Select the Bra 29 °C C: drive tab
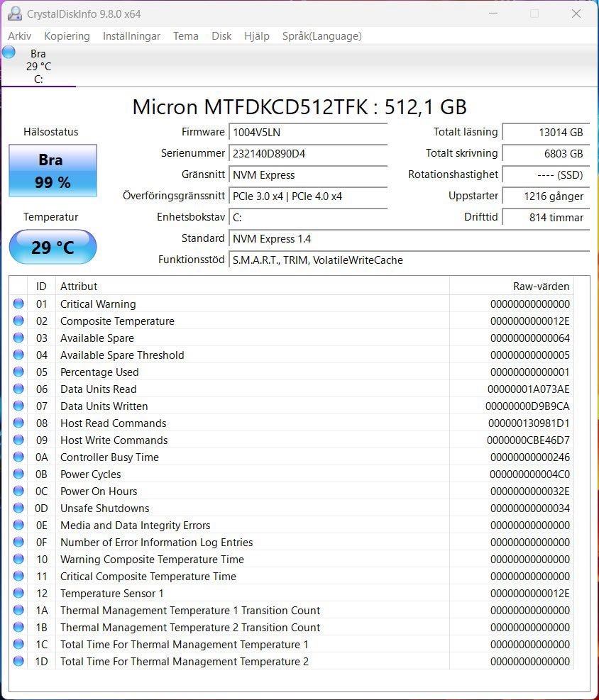 click(x=38, y=66)
